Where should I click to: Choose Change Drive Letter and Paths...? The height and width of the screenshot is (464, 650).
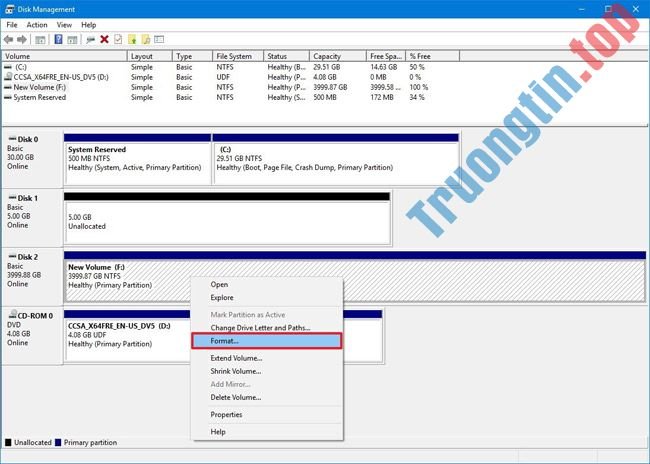click(267, 328)
